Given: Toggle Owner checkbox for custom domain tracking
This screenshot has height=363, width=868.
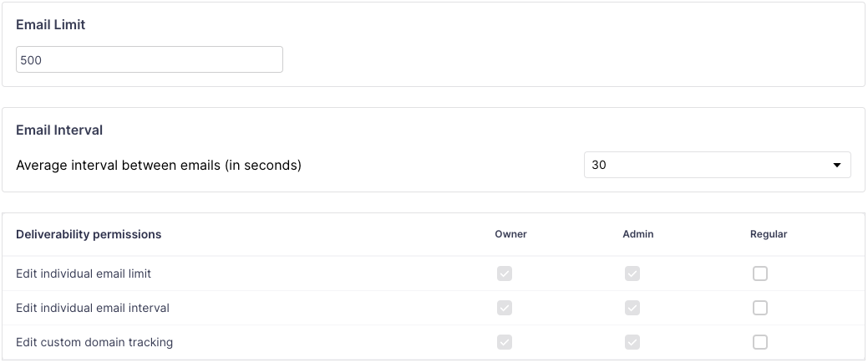Looking at the screenshot, I should pos(505,342).
